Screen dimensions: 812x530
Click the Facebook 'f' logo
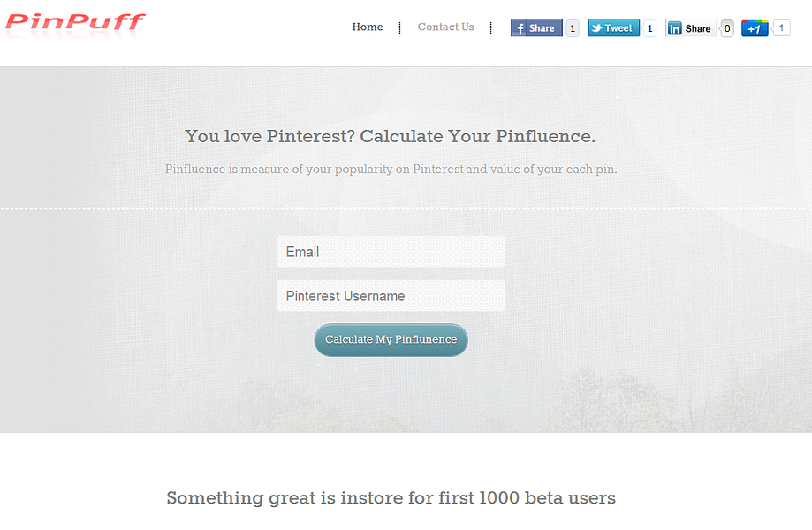[x=520, y=28]
